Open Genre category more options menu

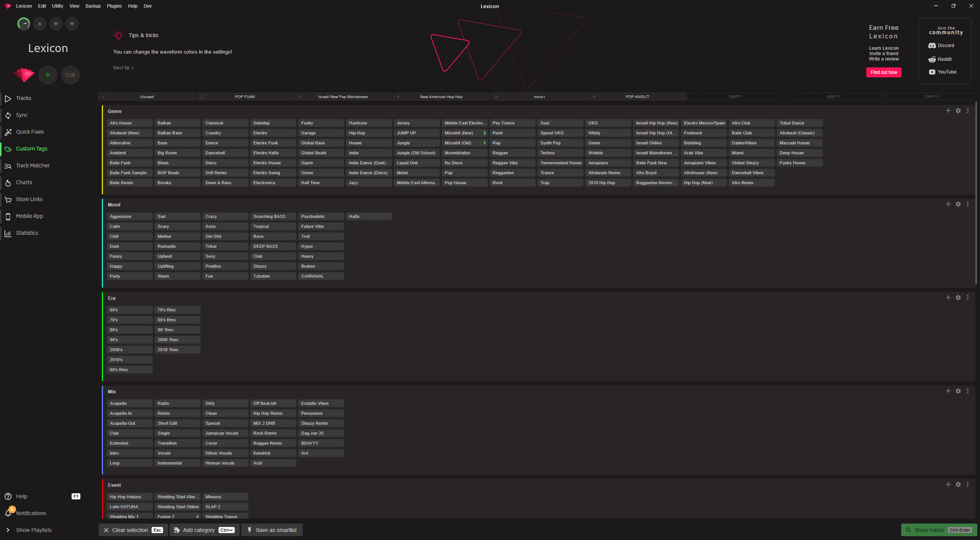click(x=968, y=111)
